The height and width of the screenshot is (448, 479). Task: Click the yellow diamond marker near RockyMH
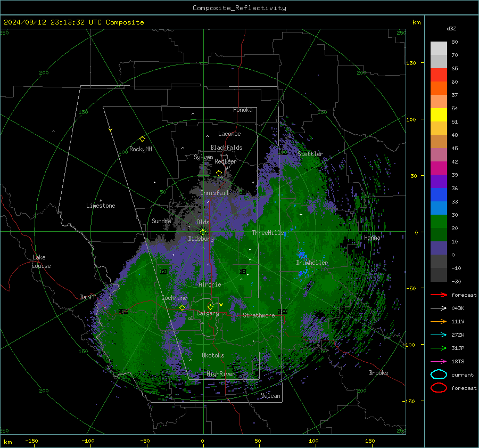(142, 139)
